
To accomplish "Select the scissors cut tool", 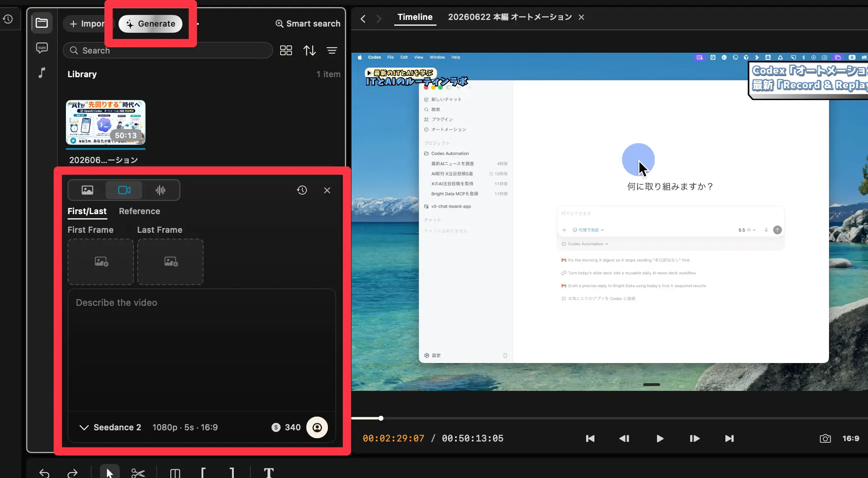I will click(138, 473).
